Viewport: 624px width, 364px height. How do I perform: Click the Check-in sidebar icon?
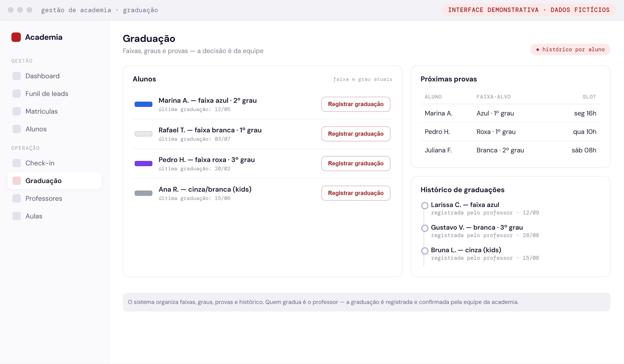[x=17, y=163]
